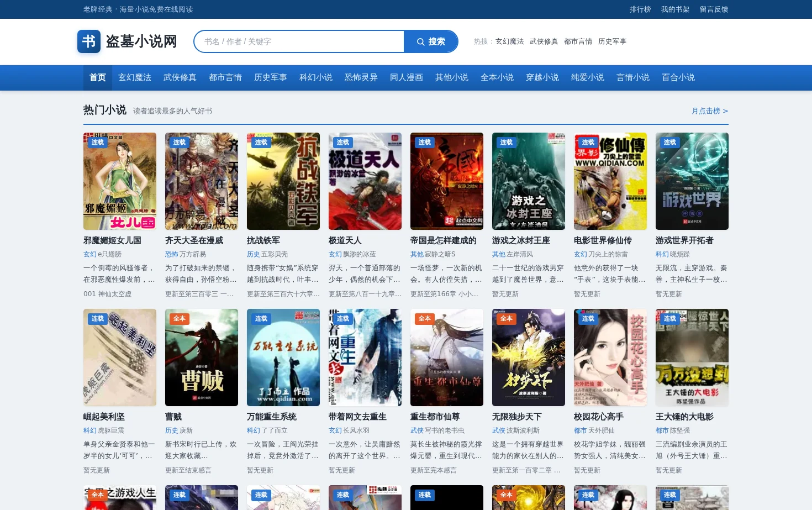The width and height of the screenshot is (812, 510).
Task: Click author name 飘渺的冰蓝
Action: (x=360, y=254)
